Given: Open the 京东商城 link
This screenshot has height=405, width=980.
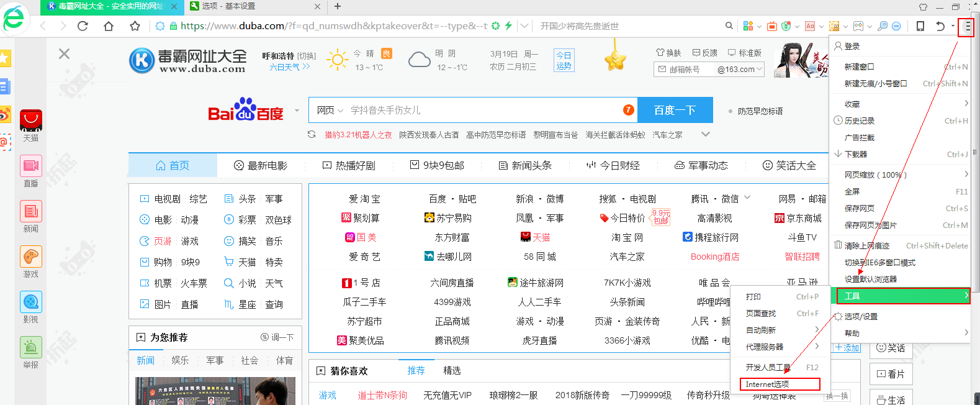Looking at the screenshot, I should coord(798,218).
